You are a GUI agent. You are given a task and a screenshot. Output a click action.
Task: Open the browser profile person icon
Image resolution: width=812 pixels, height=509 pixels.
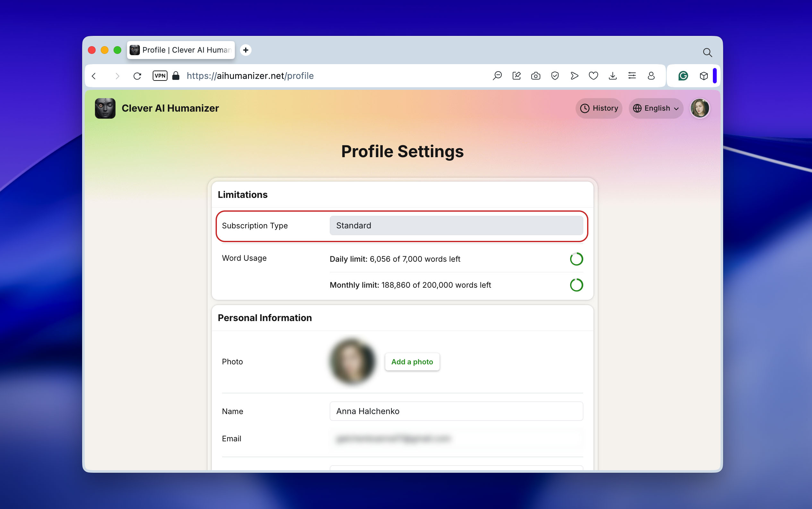[x=651, y=76]
